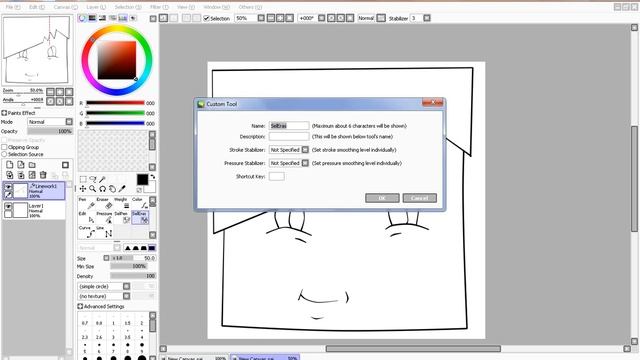Choose the SelEras tool
Image resolution: width=640 pixels, height=360 pixels.
pos(140,217)
